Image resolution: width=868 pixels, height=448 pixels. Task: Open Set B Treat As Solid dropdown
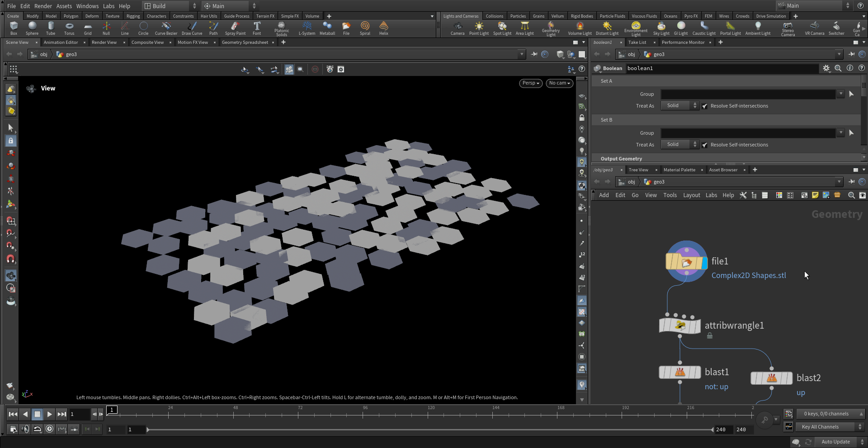[x=680, y=145]
